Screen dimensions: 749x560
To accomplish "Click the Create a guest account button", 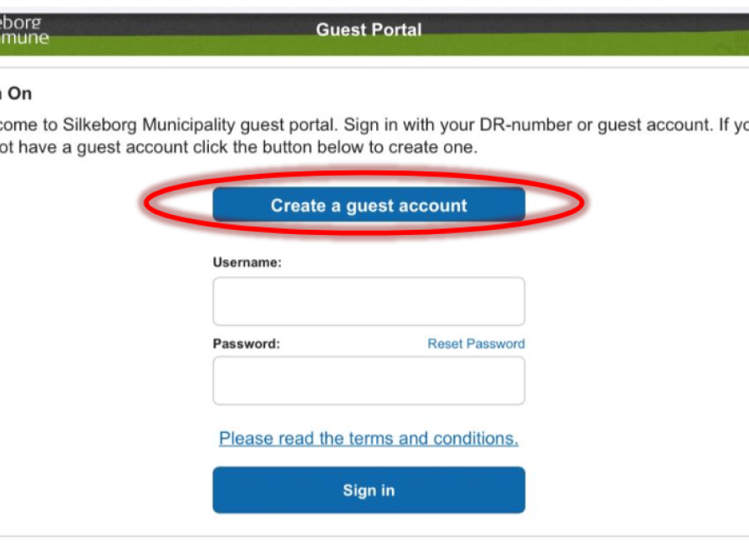I will point(369,206).
